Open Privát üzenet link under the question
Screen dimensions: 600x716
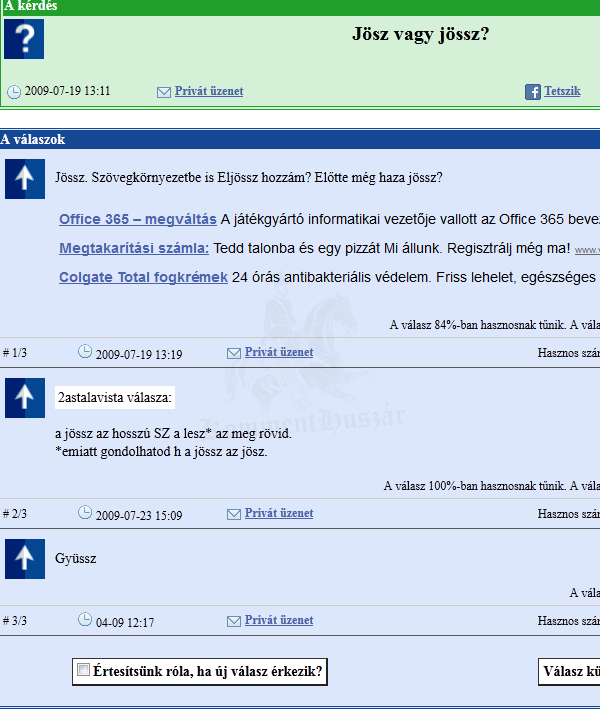209,91
